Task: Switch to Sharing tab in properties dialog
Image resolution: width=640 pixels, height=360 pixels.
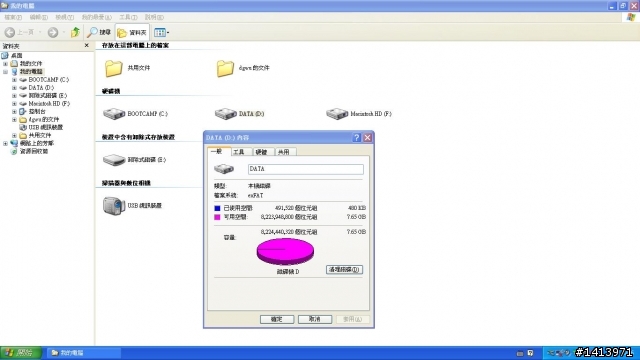Action: click(285, 152)
